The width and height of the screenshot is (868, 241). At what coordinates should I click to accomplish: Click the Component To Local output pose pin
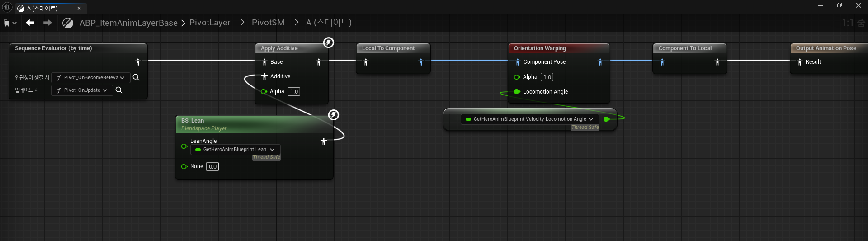click(717, 62)
